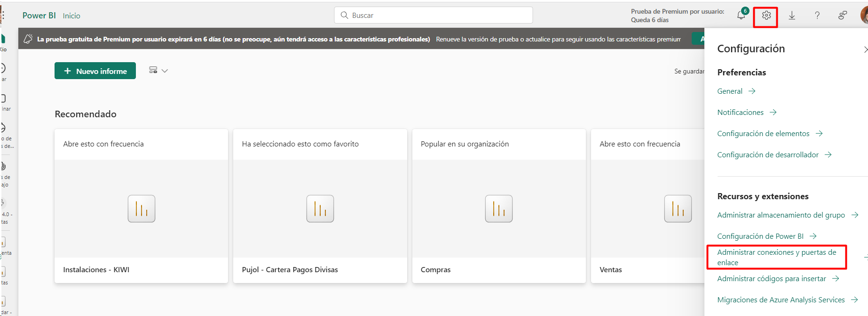Open Configuración de Power BI
The width and height of the screenshot is (868, 316).
(767, 236)
